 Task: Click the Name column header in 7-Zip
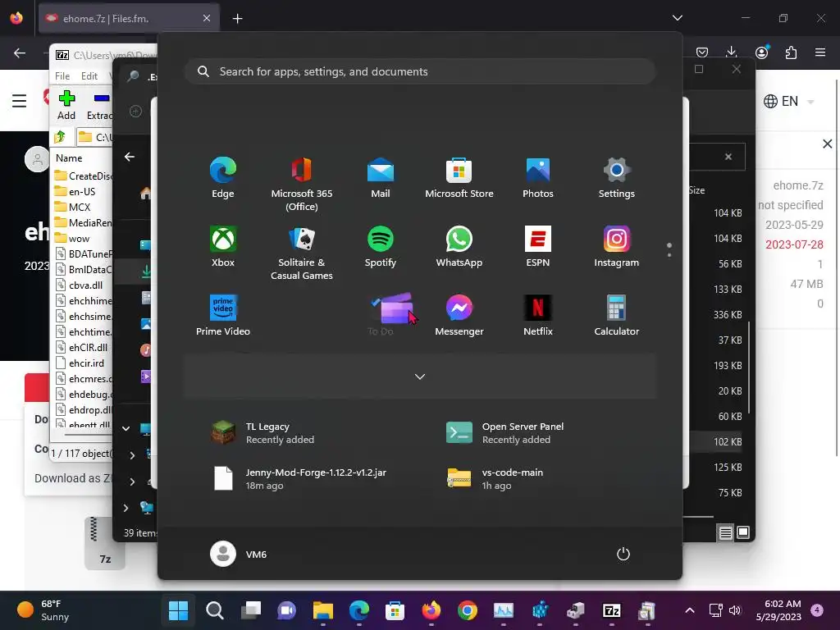(69, 158)
